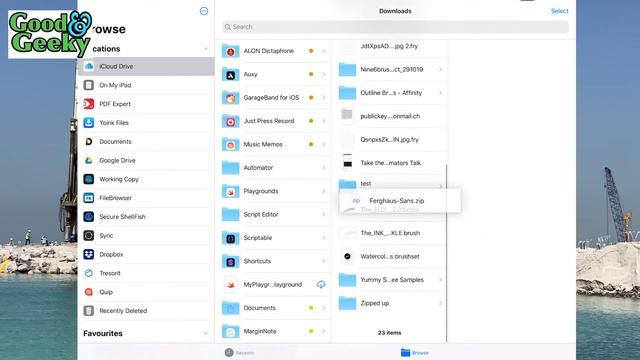Collapse the Locations section
640x360 pixels.
[x=205, y=49]
